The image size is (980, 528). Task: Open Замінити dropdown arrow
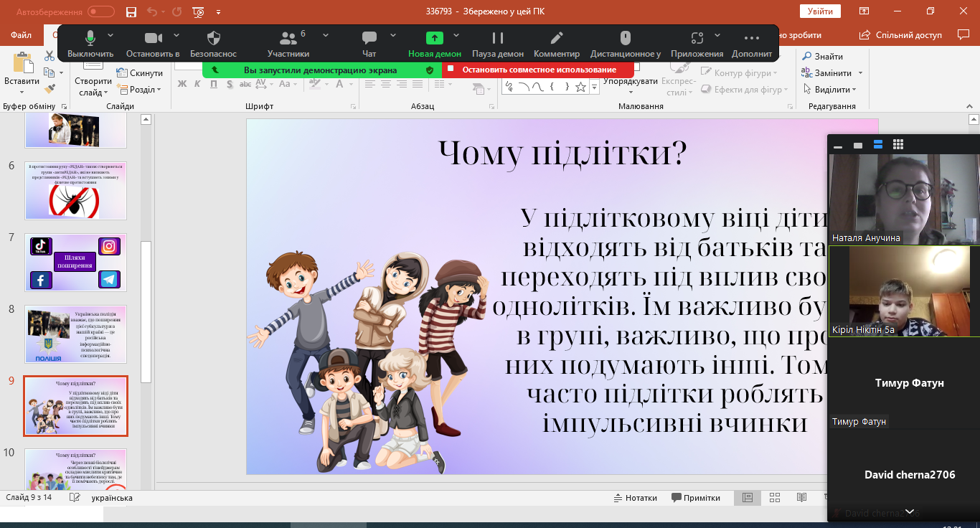click(861, 73)
